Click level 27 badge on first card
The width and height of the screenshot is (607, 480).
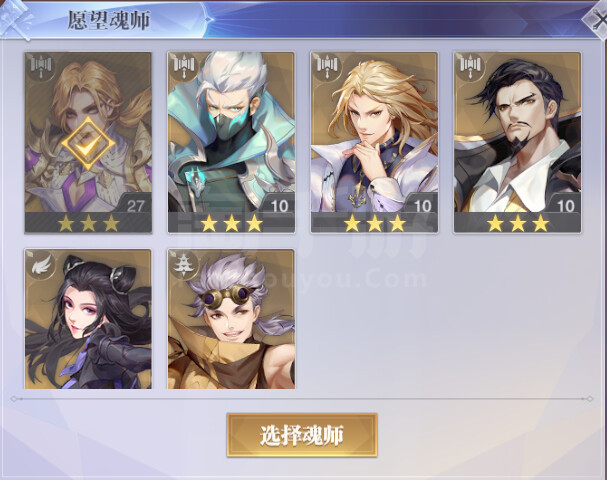tap(135, 205)
